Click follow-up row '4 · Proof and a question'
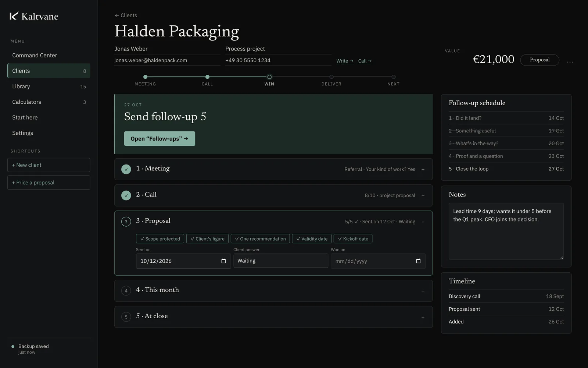588x368 pixels. point(506,156)
